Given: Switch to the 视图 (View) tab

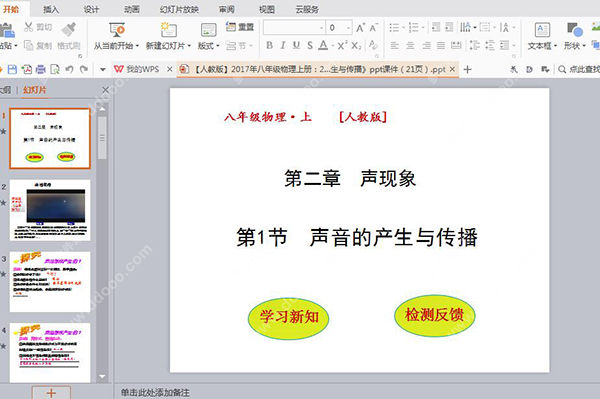Looking at the screenshot, I should [267, 9].
